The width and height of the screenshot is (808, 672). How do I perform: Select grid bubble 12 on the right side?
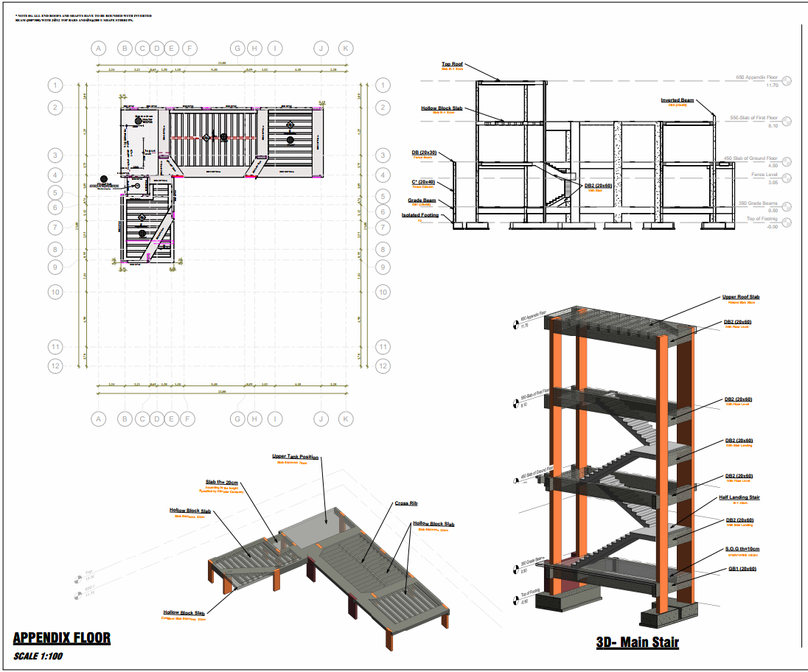383,365
